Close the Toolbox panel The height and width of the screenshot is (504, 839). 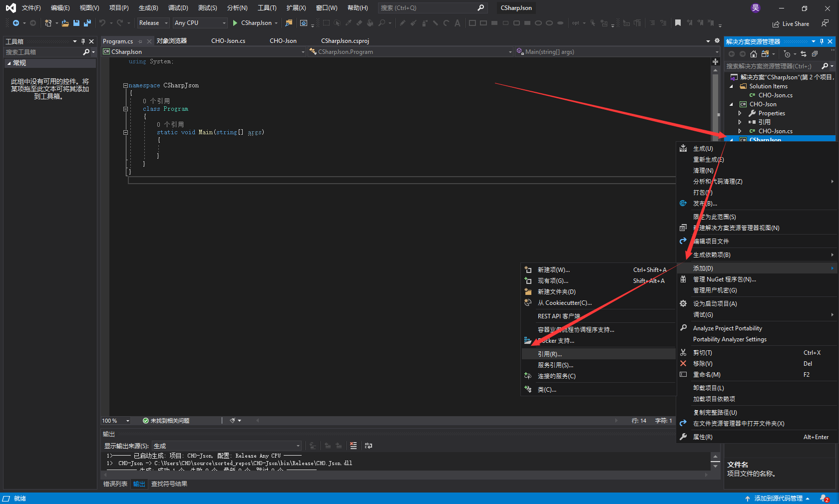pos(91,41)
